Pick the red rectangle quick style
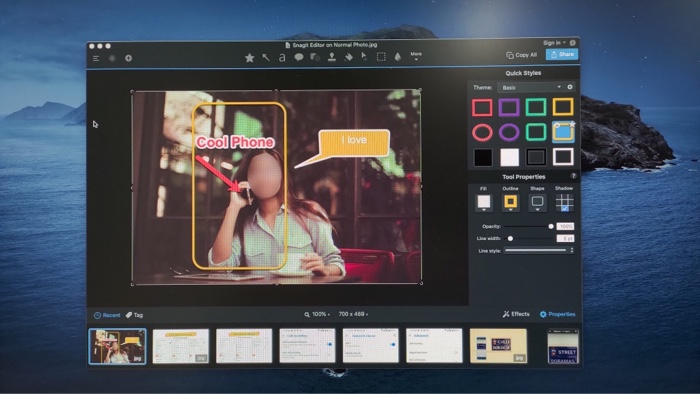Screen dimensions: 700x394 482,108
